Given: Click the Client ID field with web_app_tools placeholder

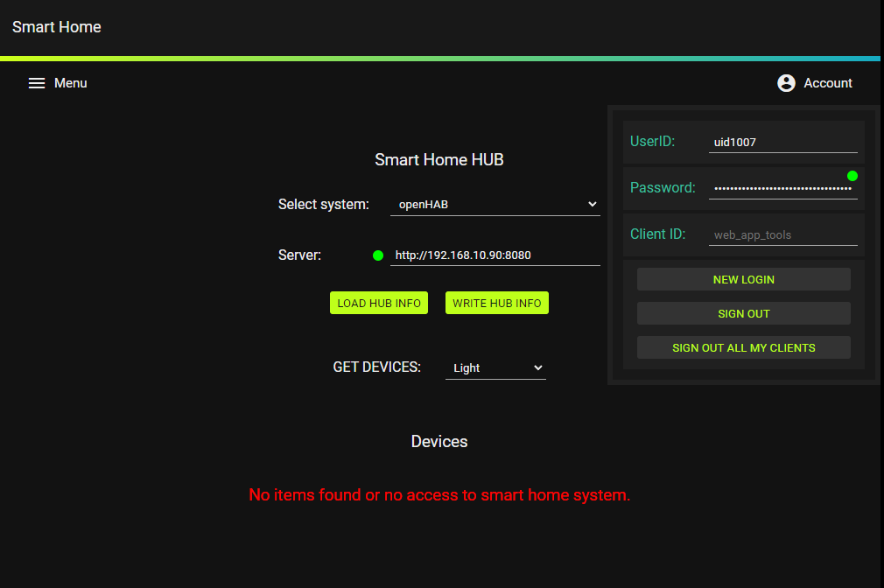Looking at the screenshot, I should tap(782, 234).
